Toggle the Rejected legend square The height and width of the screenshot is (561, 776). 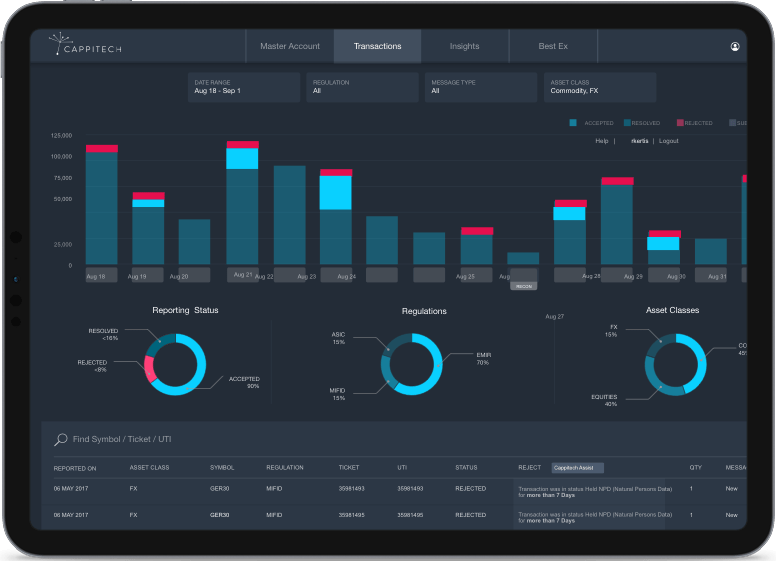coord(680,123)
